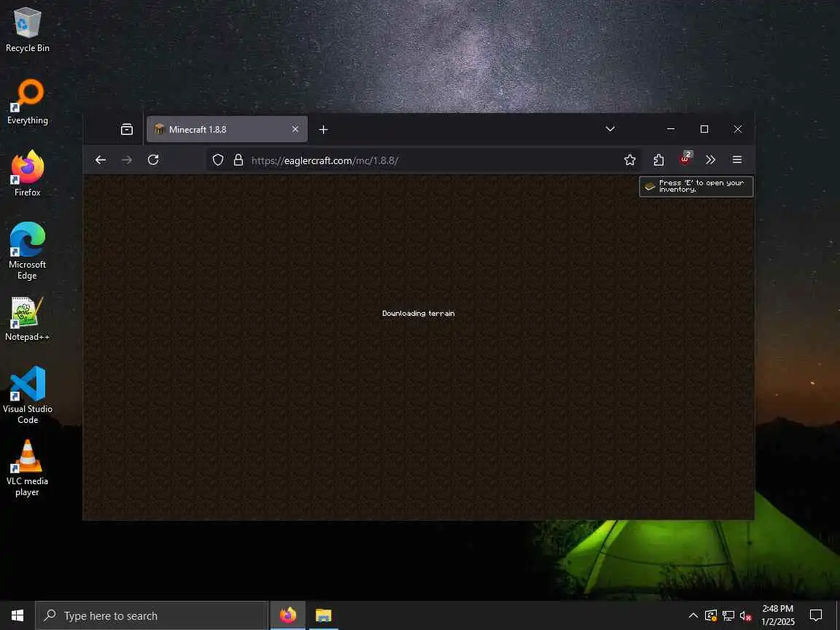Viewport: 840px width, 630px height.
Task: Open the Firefox application hamburger menu
Action: (737, 160)
